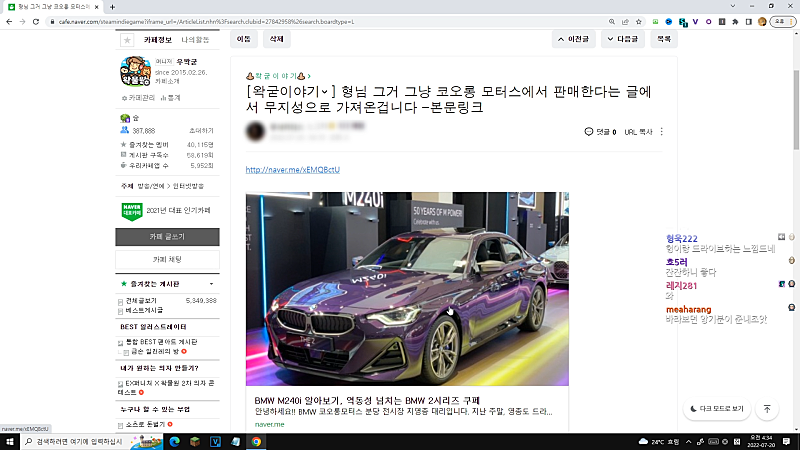This screenshot has width=800, height=450.
Task: Click the taskbar clock showing 2022-07-20
Action: click(761, 442)
